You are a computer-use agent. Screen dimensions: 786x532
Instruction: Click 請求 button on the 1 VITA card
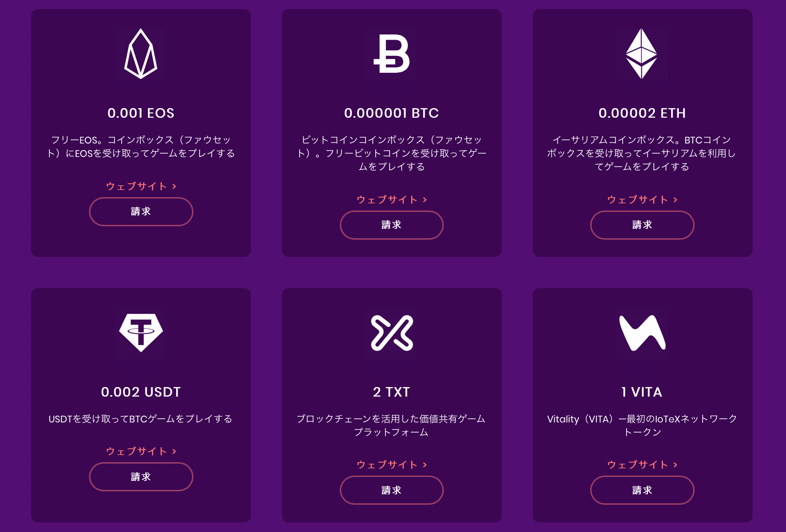[642, 490]
